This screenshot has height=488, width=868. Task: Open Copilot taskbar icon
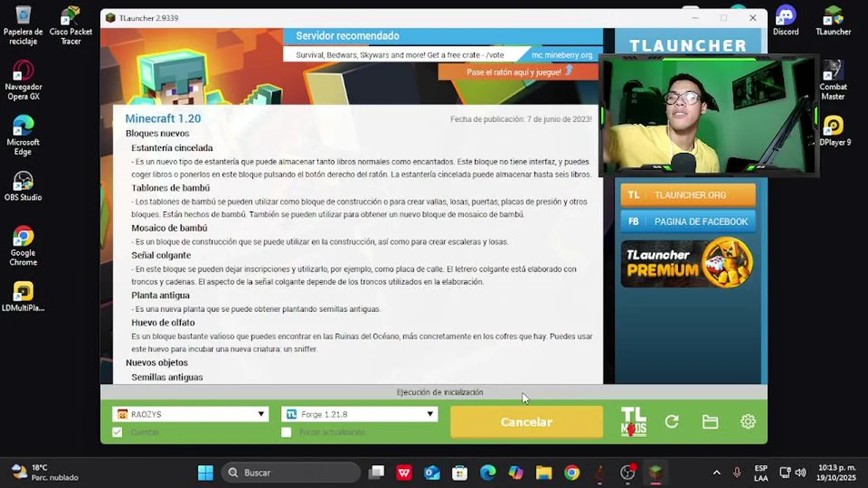516,472
